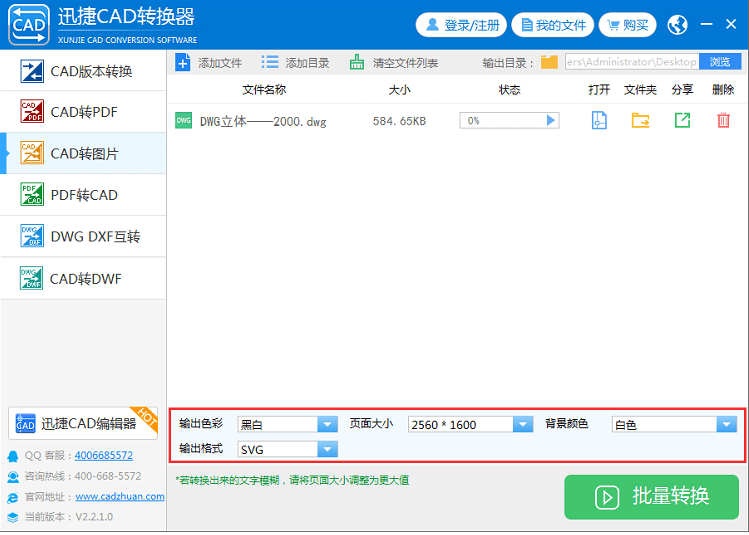This screenshot has height=535, width=749.
Task: Click the output directory folder icon
Action: [x=549, y=62]
